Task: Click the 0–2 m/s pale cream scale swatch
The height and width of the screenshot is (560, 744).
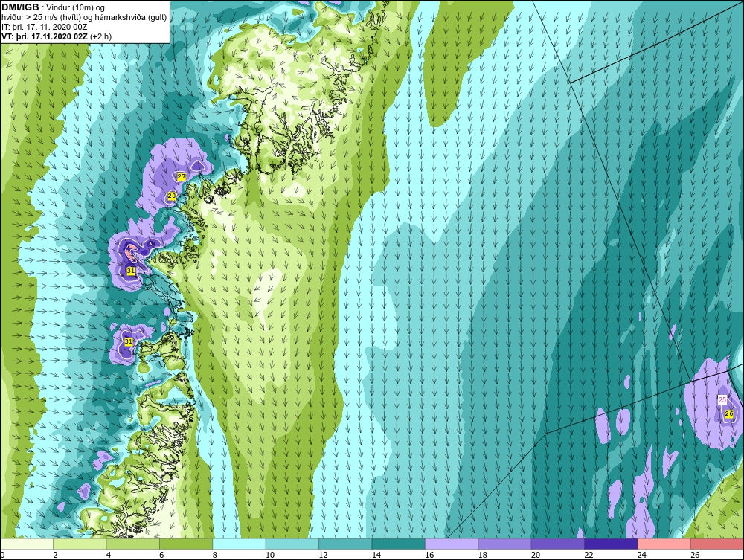Action: pyautogui.click(x=27, y=544)
